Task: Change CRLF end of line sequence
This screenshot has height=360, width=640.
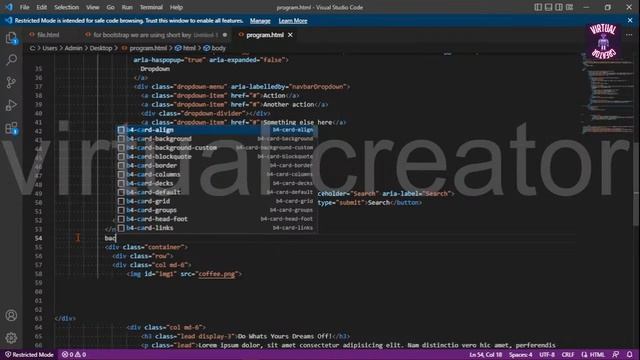Action: tap(568, 355)
